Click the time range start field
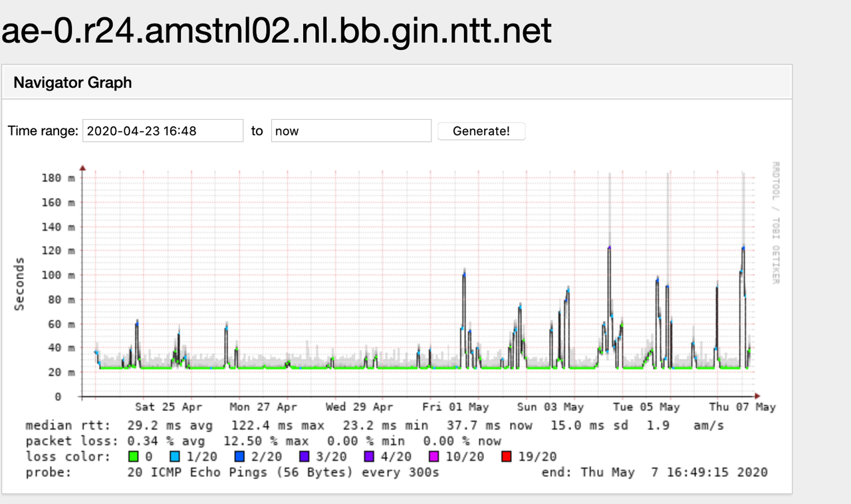 (163, 131)
